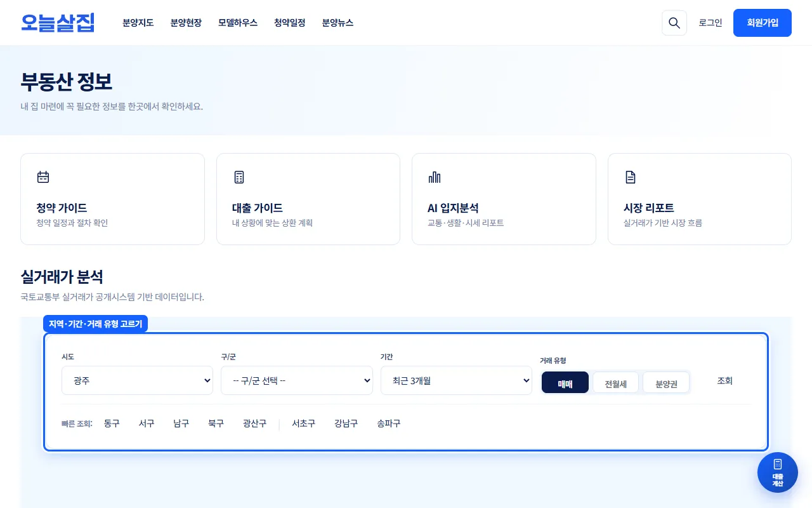Click the 조회 search button
Image resolution: width=812 pixels, height=508 pixels.
coord(725,380)
